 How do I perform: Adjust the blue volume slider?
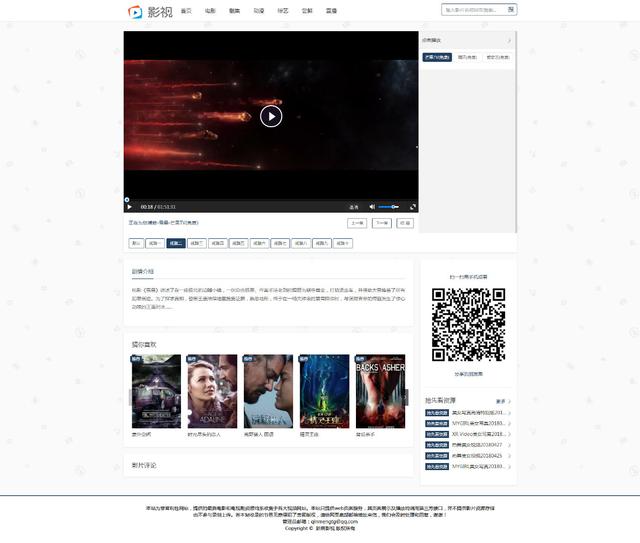point(389,207)
